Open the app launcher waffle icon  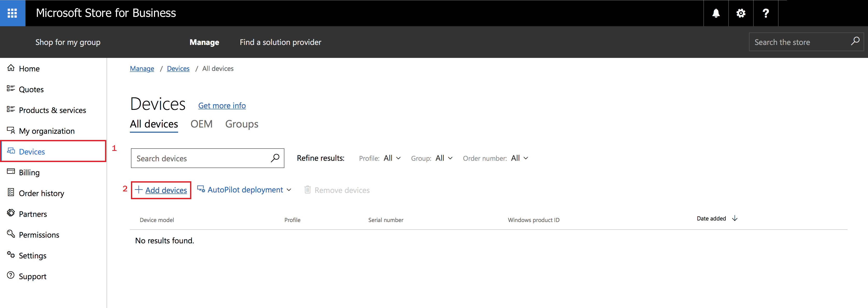coord(12,13)
